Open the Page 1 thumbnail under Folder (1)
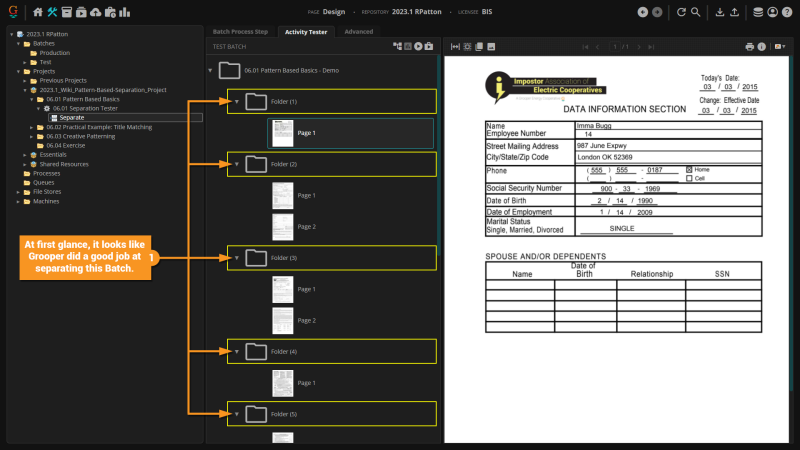 point(283,133)
